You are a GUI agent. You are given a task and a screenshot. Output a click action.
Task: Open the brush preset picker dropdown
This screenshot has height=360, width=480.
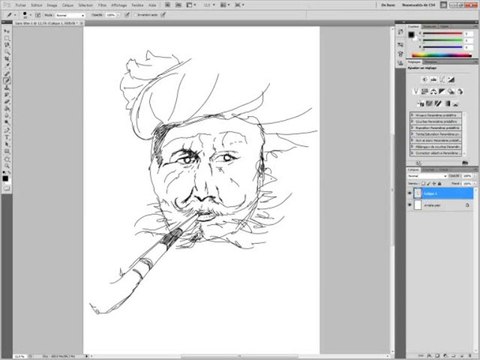pos(30,15)
